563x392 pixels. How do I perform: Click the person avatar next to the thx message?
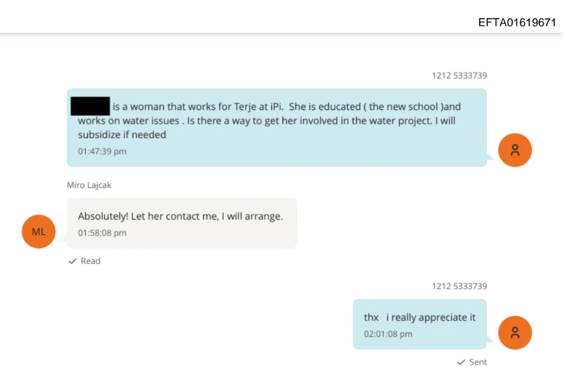tap(515, 333)
